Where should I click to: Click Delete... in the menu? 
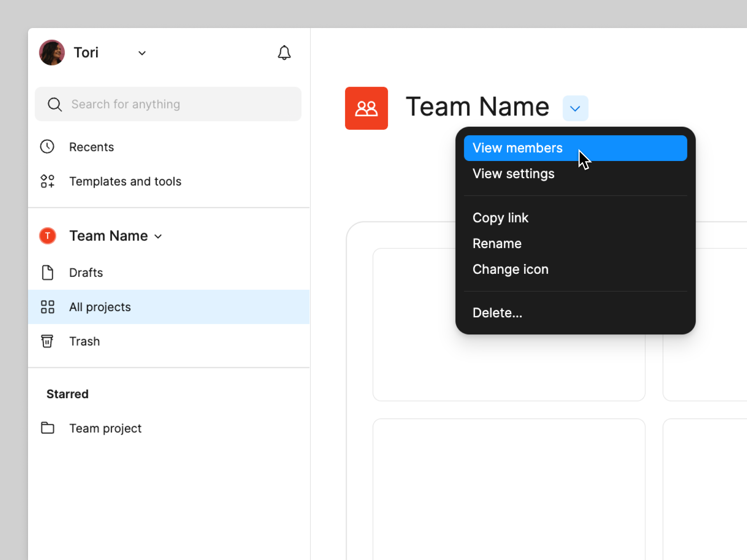coord(497,313)
